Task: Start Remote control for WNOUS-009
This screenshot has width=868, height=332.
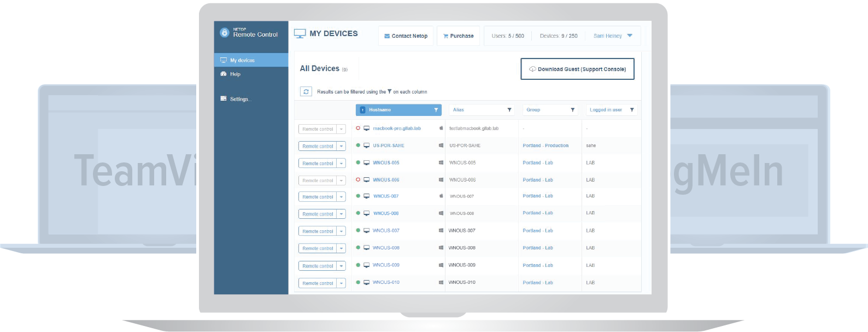Action: [318, 266]
